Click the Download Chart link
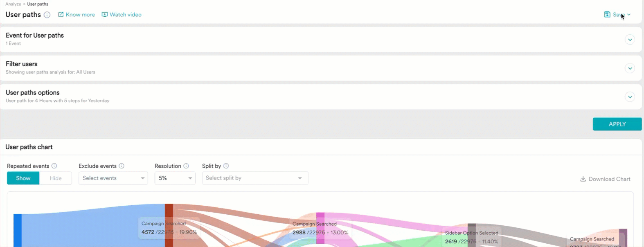Screen dimensions: 644x247 [605, 179]
